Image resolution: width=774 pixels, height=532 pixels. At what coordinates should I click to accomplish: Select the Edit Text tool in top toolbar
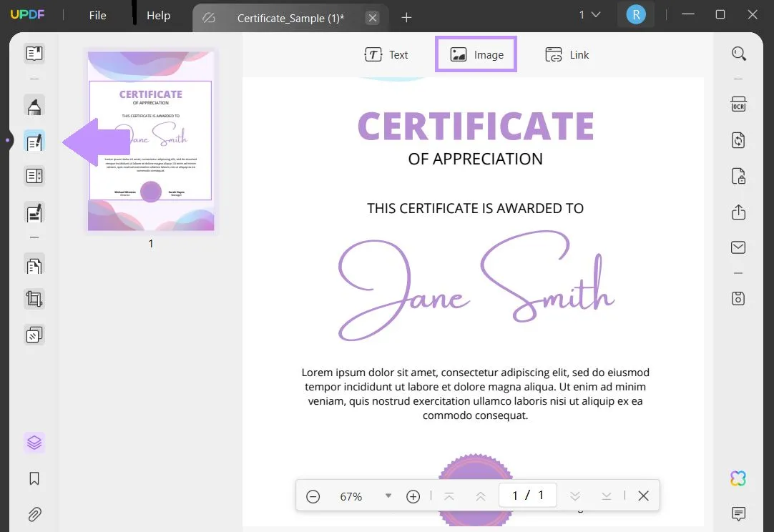tap(388, 54)
